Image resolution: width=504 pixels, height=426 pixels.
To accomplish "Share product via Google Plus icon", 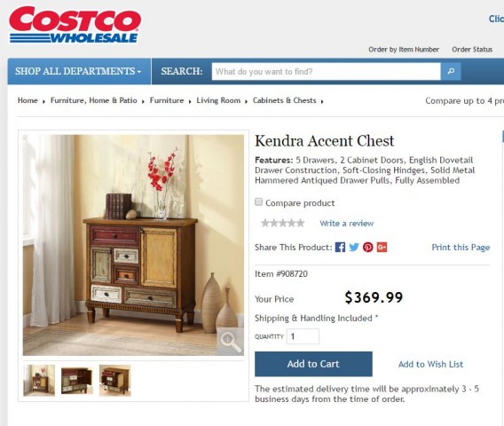I will tap(382, 248).
